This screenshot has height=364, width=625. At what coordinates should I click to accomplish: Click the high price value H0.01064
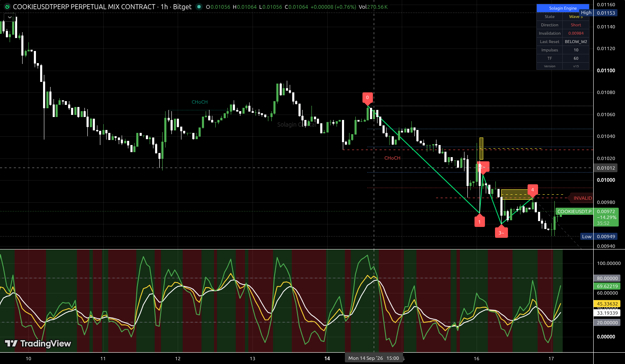click(x=245, y=7)
